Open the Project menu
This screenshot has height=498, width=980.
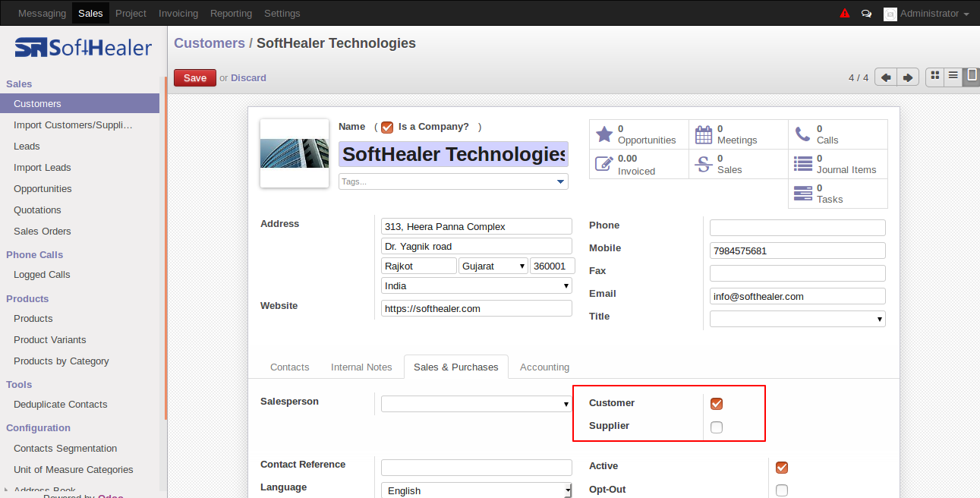[x=131, y=14]
